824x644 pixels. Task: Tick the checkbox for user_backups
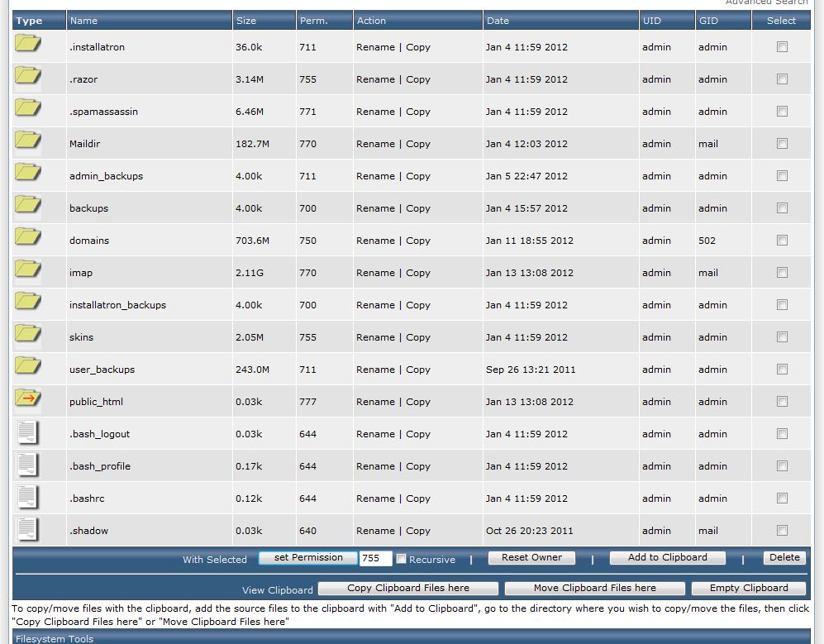[782, 370]
